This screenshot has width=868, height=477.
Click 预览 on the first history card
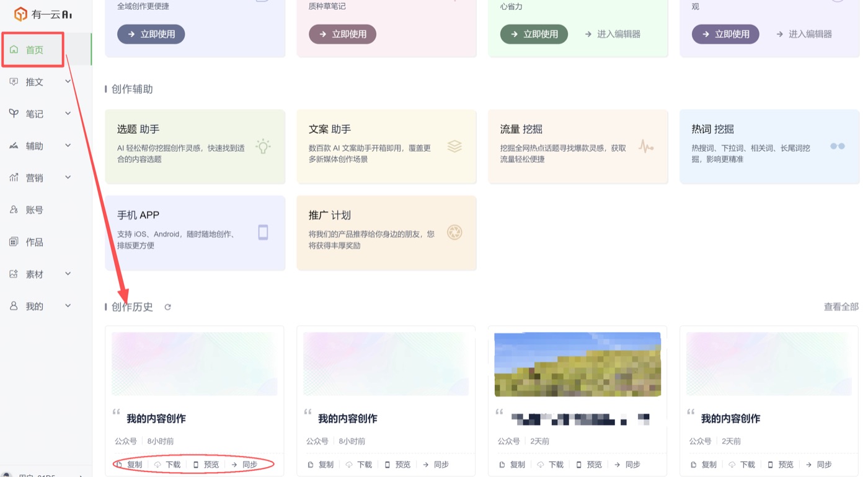206,465
